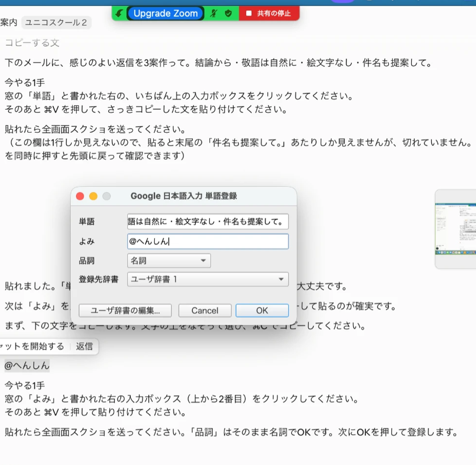Click the よみ input field containing @へんしん
This screenshot has width=476, height=465.
(207, 242)
